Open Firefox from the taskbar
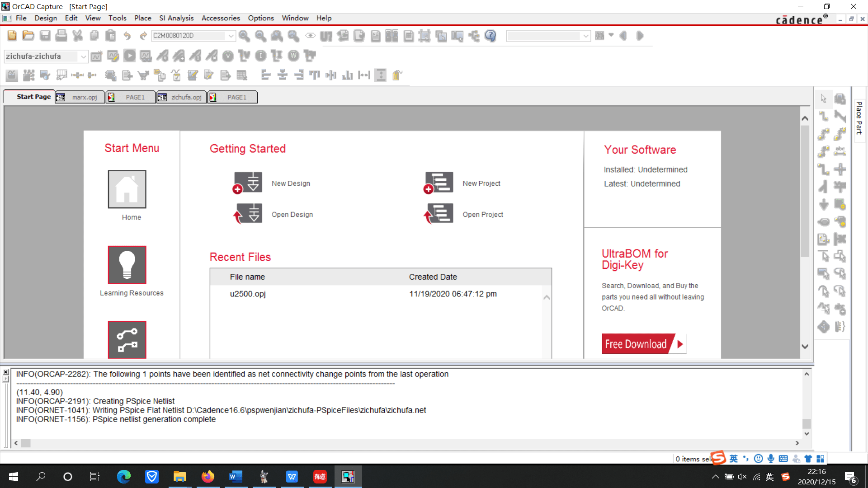Image resolution: width=868 pixels, height=488 pixels. tap(208, 477)
